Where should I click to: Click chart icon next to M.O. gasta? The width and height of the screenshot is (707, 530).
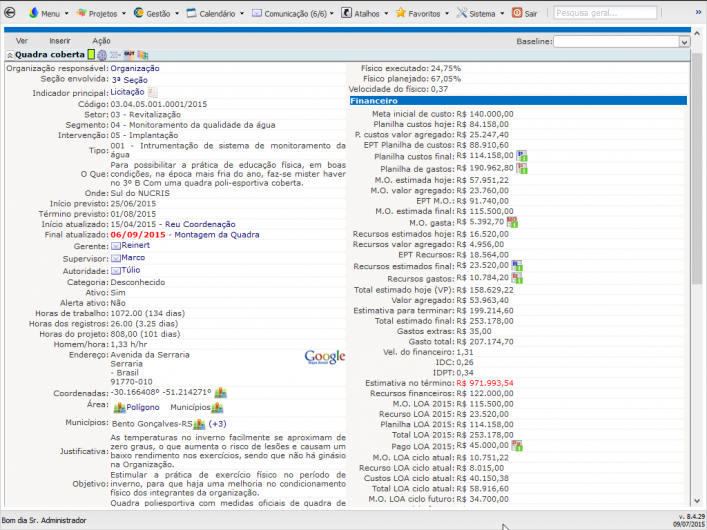(x=514, y=222)
